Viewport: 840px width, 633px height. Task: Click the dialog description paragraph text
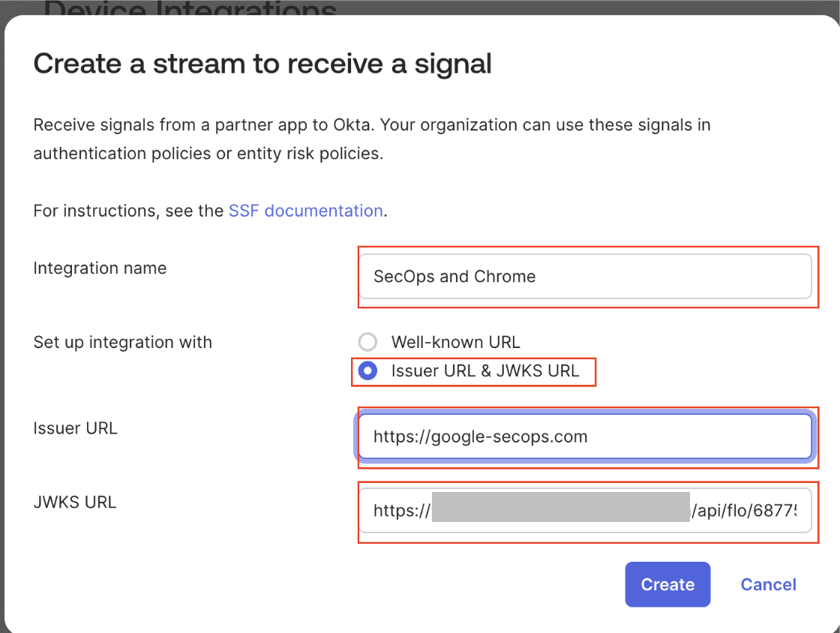(371, 139)
